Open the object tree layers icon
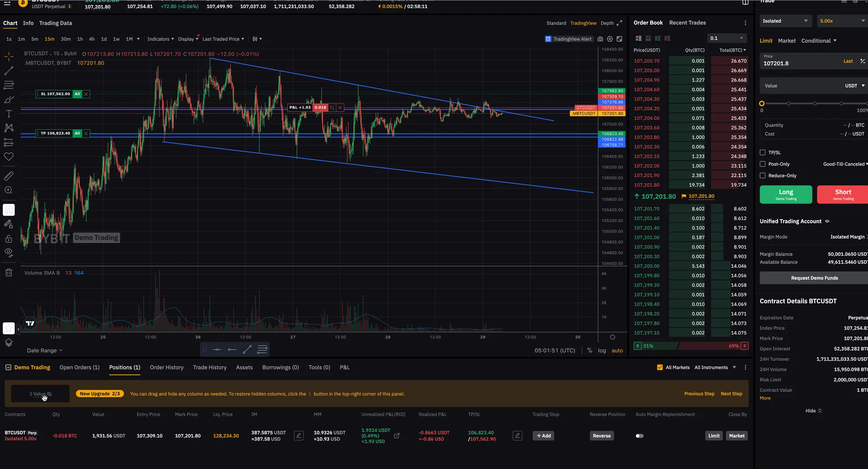 9,342
